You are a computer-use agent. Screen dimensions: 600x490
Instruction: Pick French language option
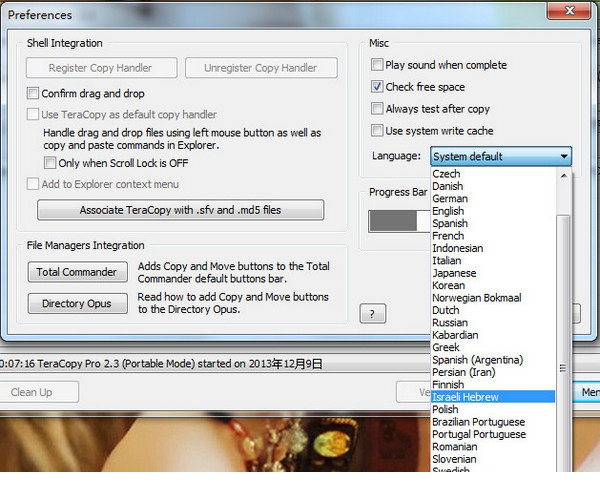point(493,236)
